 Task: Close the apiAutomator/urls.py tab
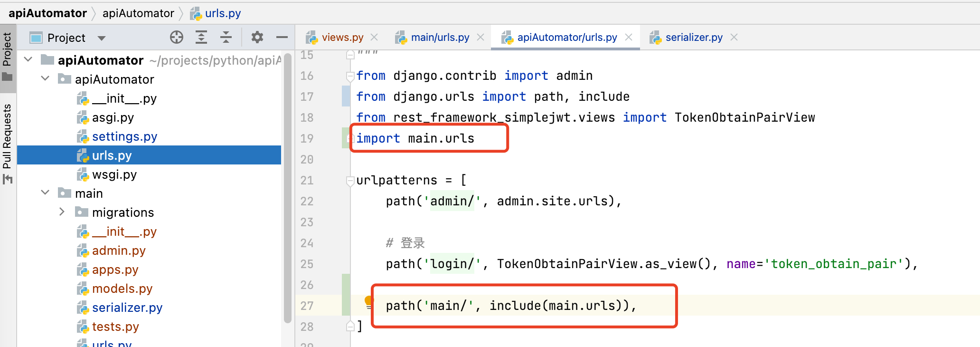(629, 37)
